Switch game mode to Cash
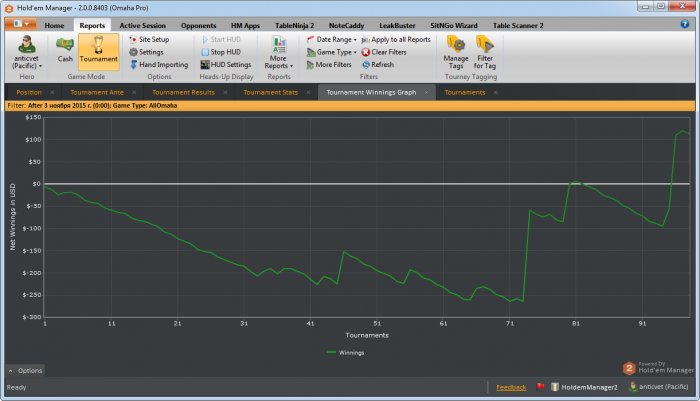This screenshot has width=700, height=401. 65,50
